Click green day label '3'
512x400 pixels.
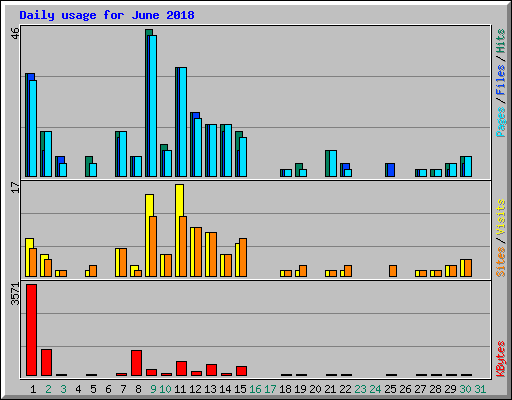(x=63, y=389)
